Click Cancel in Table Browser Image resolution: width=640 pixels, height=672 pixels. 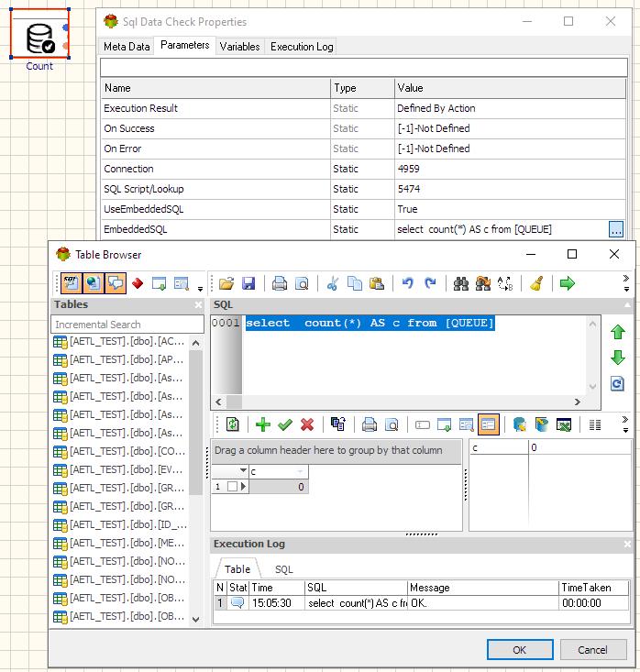click(593, 650)
